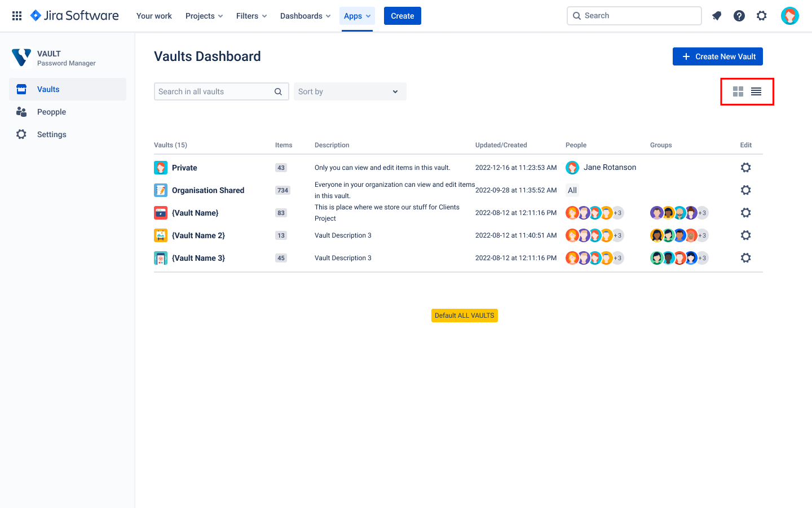The height and width of the screenshot is (508, 812).
Task: Open settings gear for Private vault
Action: pyautogui.click(x=745, y=168)
